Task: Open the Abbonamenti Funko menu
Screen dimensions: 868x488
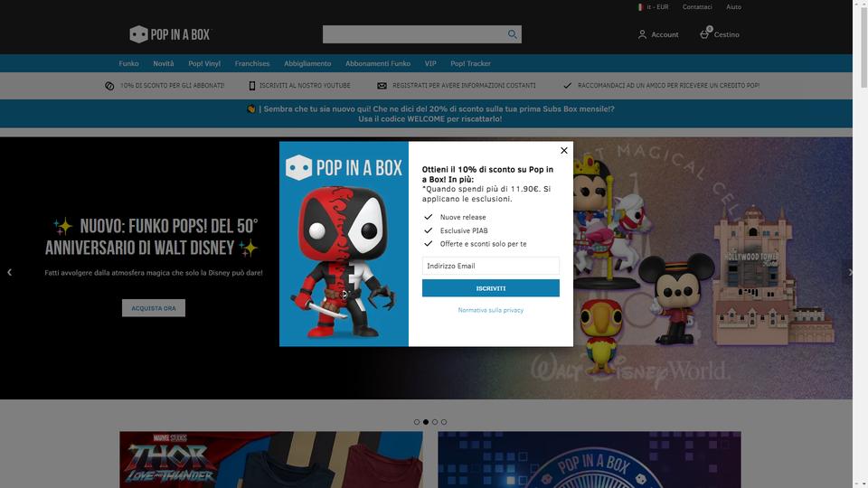Action: 378,63
